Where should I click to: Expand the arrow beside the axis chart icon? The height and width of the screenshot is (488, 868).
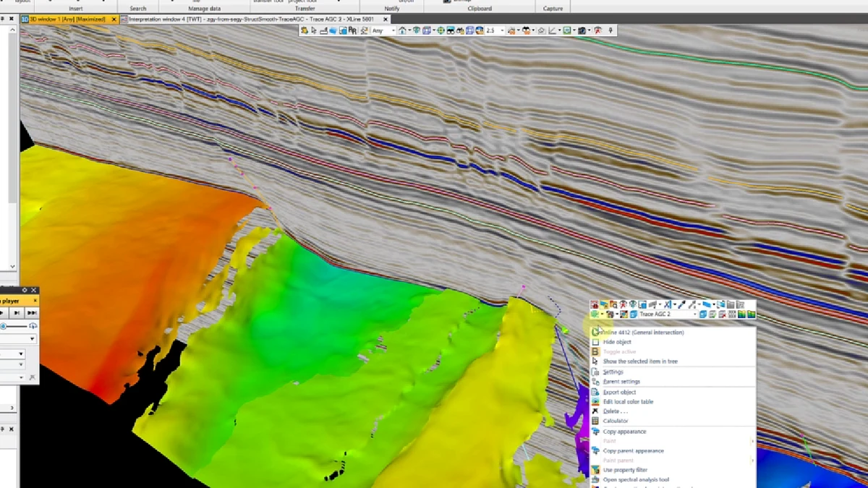coord(559,31)
